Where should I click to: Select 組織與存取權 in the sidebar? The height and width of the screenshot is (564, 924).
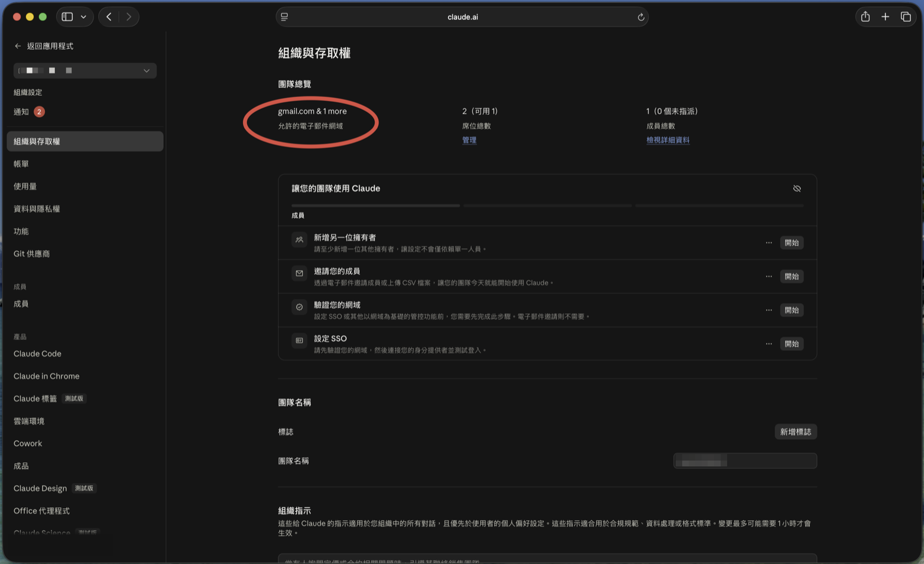(x=85, y=141)
